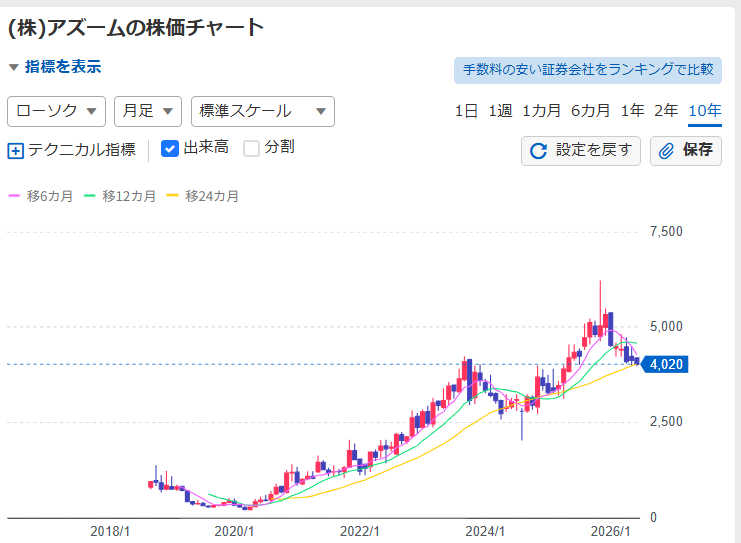Click the 2024/1 x-axis label

[485, 532]
